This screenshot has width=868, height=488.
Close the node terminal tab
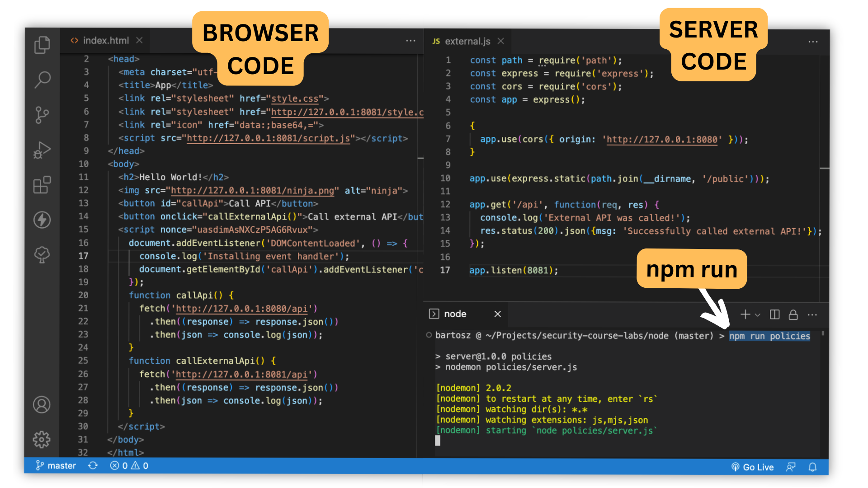tap(498, 314)
